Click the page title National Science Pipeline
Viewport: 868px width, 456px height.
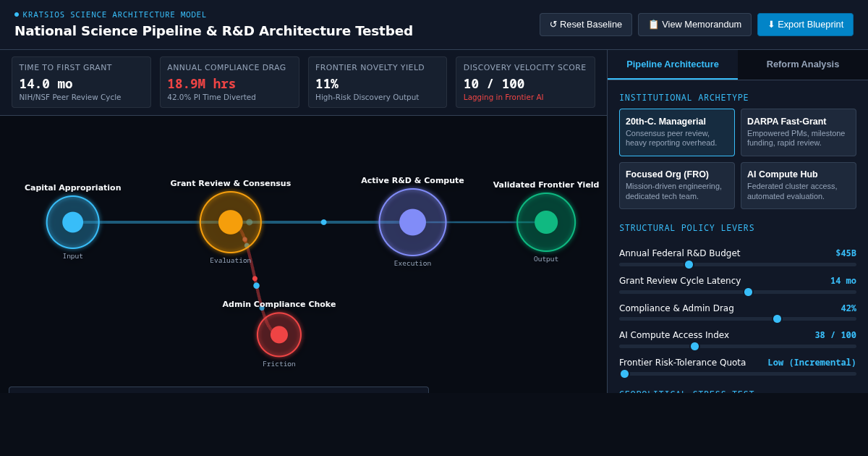213,31
